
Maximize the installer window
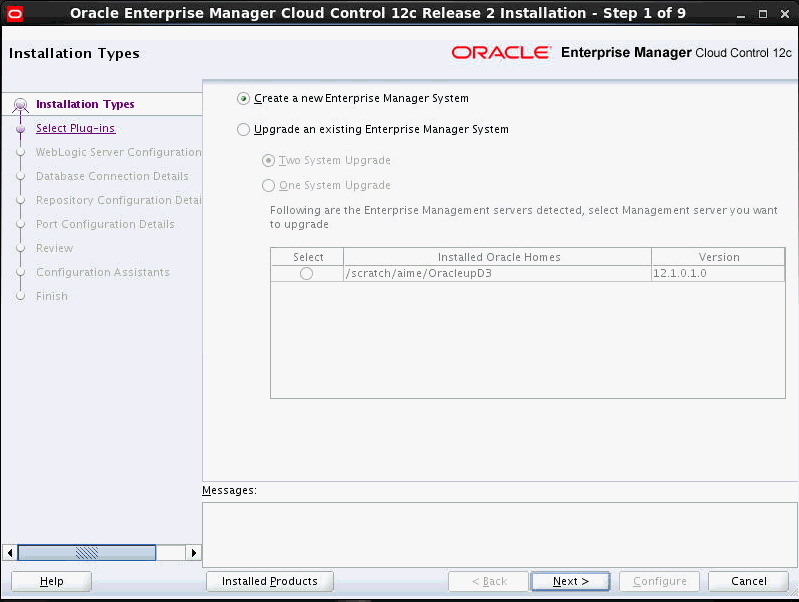point(763,14)
